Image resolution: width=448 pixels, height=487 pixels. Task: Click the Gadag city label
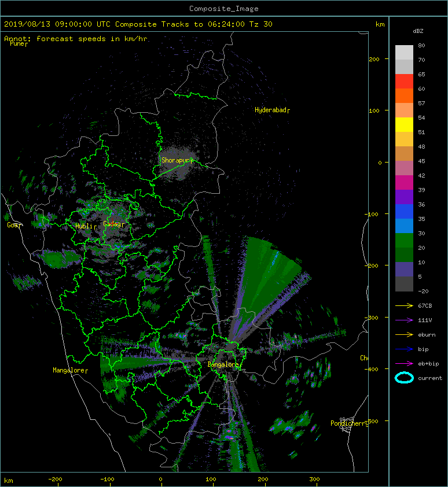112,224
